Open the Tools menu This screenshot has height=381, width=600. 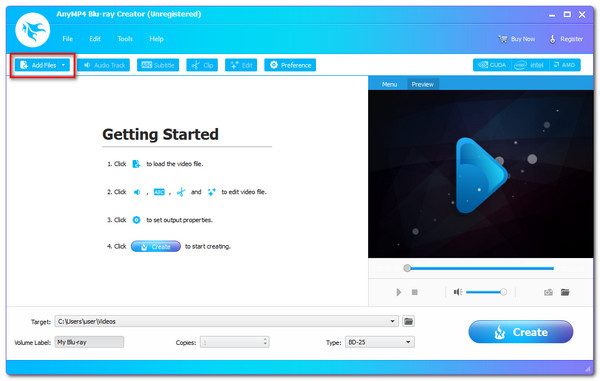click(x=125, y=39)
